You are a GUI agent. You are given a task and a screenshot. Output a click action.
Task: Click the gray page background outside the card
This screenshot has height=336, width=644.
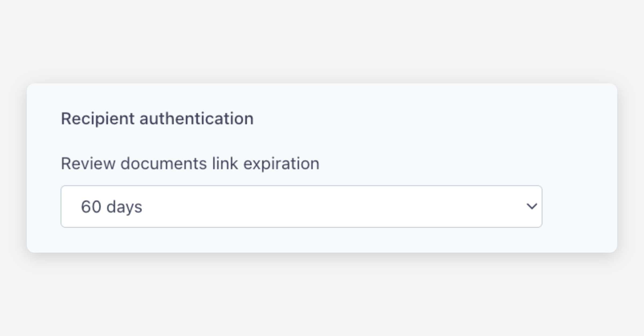point(322,300)
